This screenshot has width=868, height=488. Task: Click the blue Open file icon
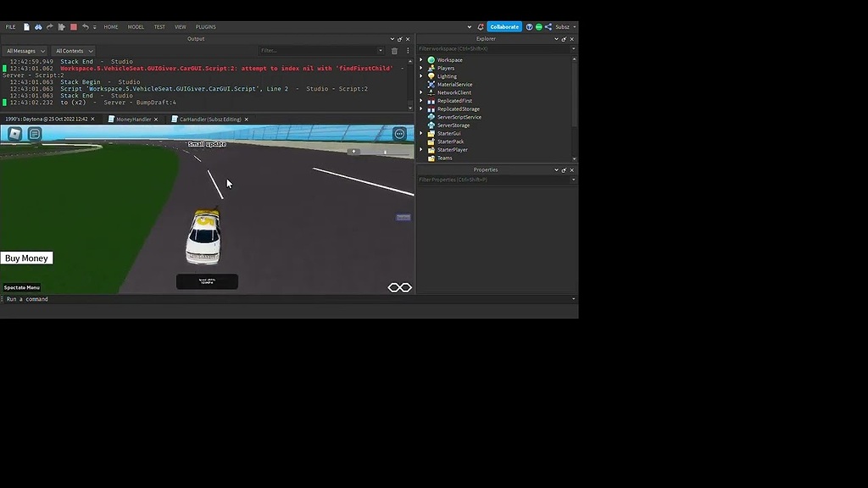click(x=38, y=26)
